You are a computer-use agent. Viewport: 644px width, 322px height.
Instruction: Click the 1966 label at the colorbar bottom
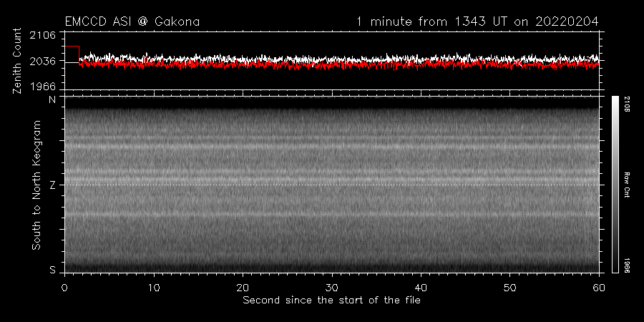pos(627,265)
